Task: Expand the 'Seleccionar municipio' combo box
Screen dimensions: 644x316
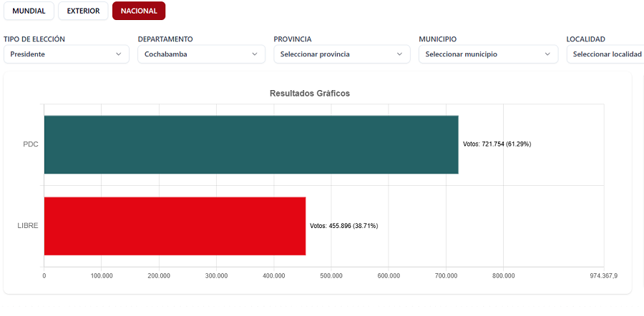Action: [x=483, y=54]
